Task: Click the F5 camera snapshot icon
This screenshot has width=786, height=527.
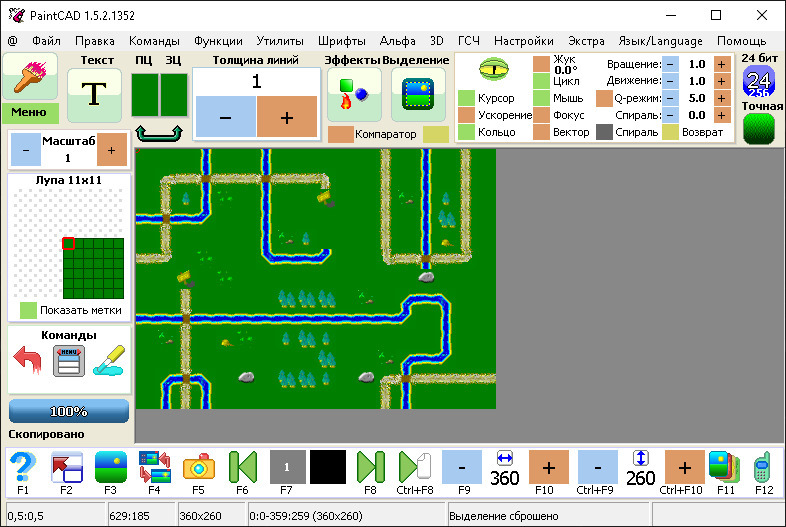Action: point(198,467)
